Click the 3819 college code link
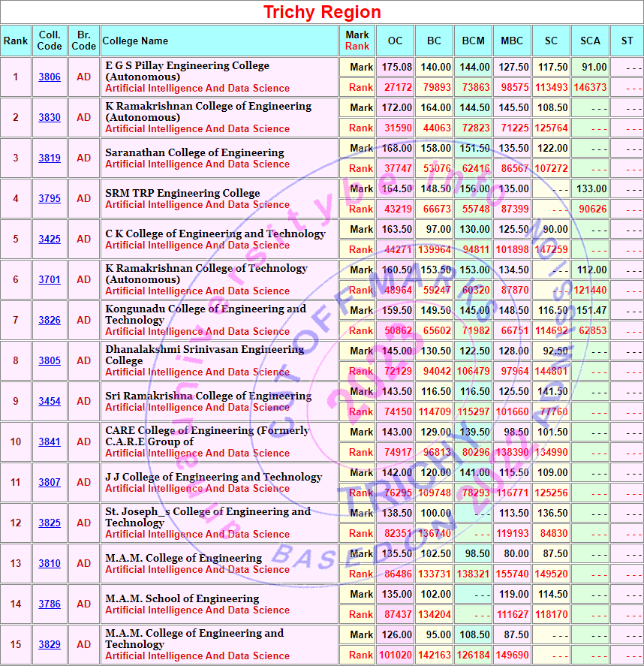 coord(50,158)
